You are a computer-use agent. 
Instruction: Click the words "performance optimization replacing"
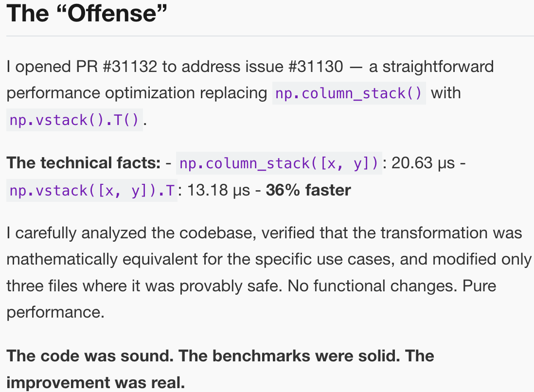tap(137, 93)
